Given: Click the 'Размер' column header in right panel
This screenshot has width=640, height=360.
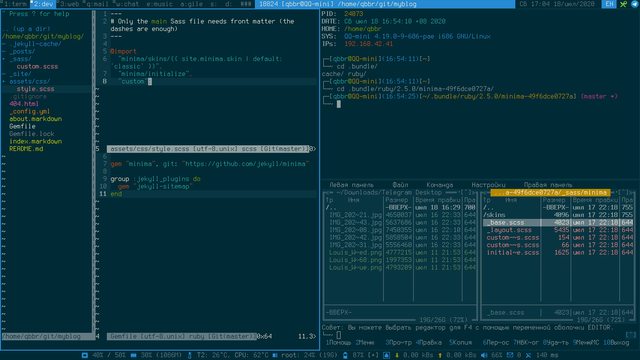Looking at the screenshot, I should (554, 200).
